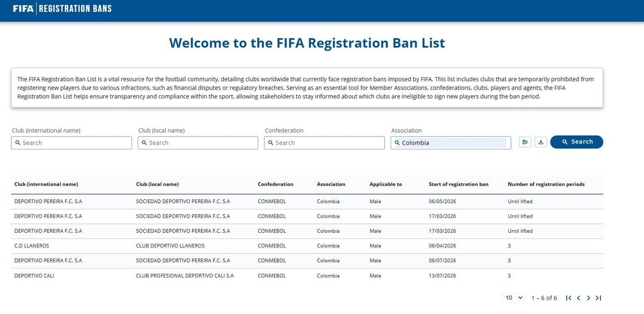Focus the Club (local name) search field

[x=198, y=143]
